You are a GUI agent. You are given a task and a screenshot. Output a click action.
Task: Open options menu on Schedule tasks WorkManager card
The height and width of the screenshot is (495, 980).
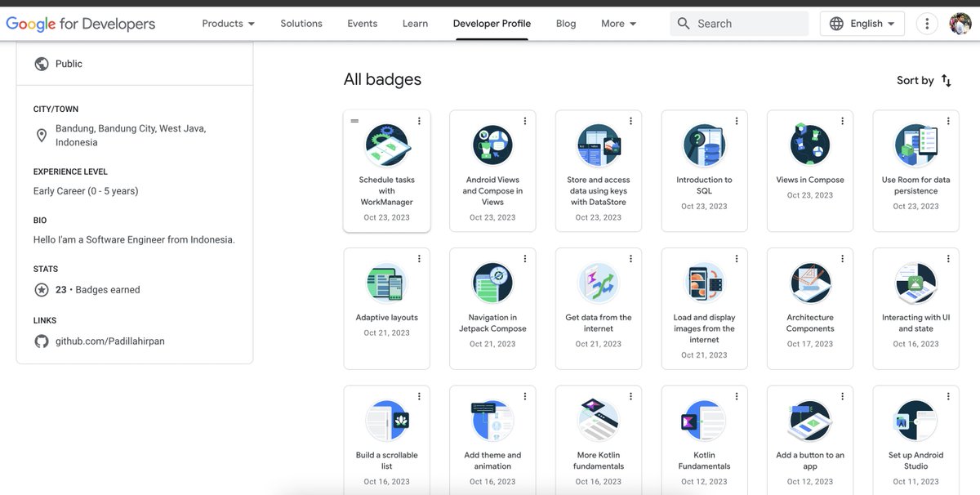point(419,121)
